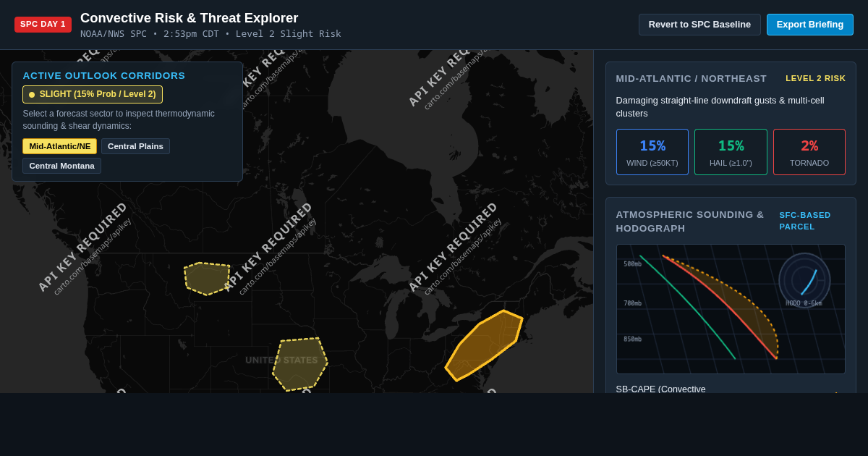The height and width of the screenshot is (456, 868).
Task: Click the SB-CAPE (Convective label
Action: pos(660,389)
